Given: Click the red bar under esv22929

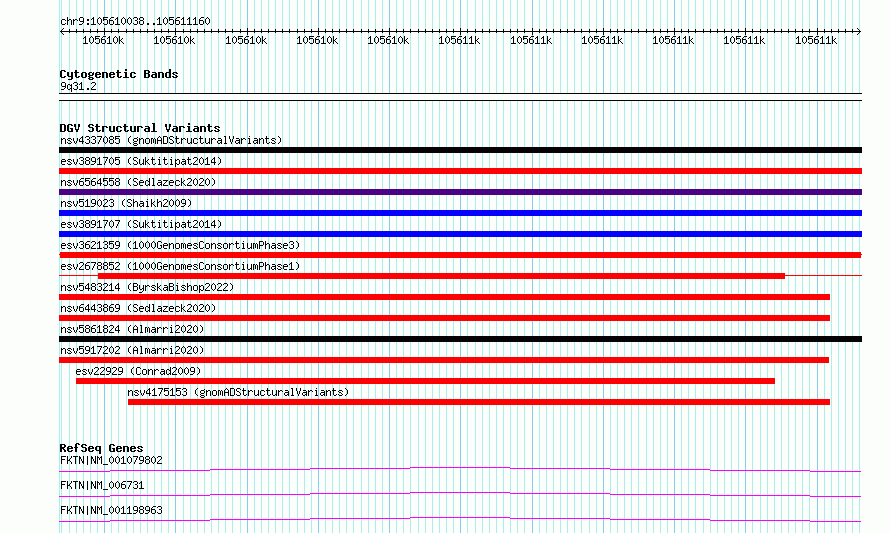Looking at the screenshot, I should [425, 381].
